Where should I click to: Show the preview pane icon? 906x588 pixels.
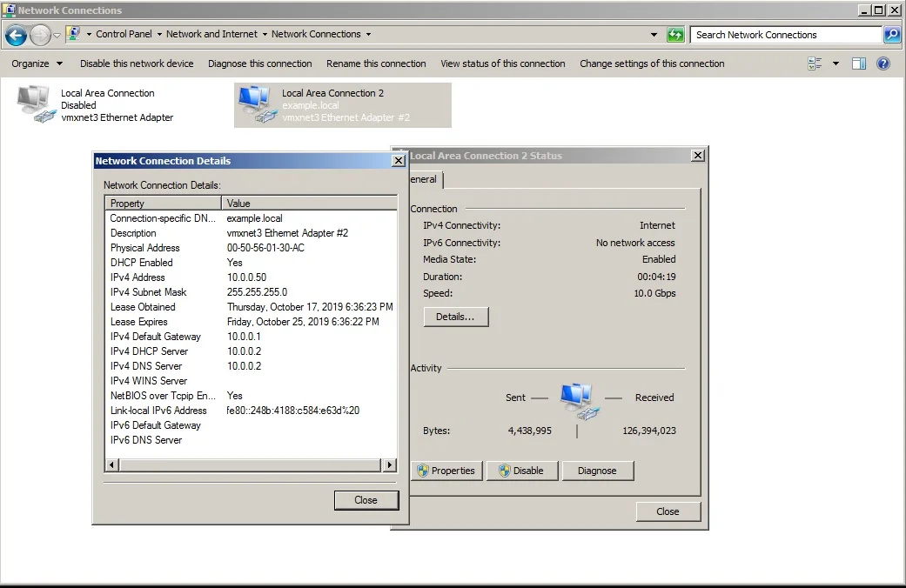[x=859, y=63]
